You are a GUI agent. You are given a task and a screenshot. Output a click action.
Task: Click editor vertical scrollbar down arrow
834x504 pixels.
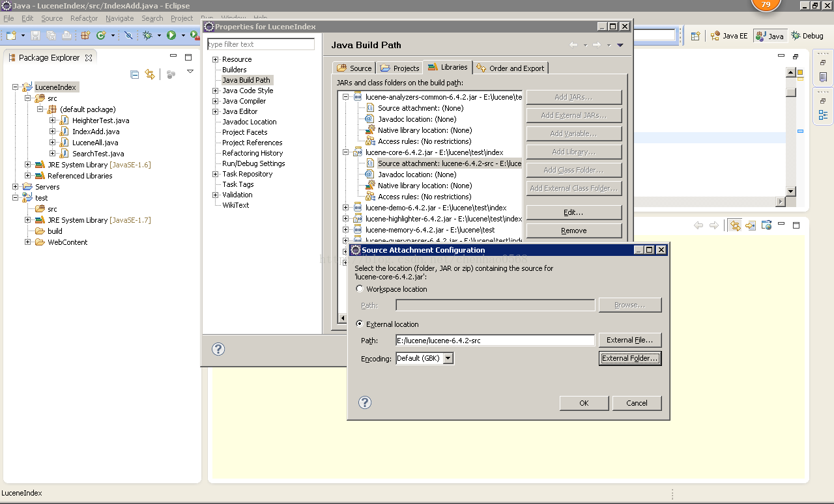791,191
